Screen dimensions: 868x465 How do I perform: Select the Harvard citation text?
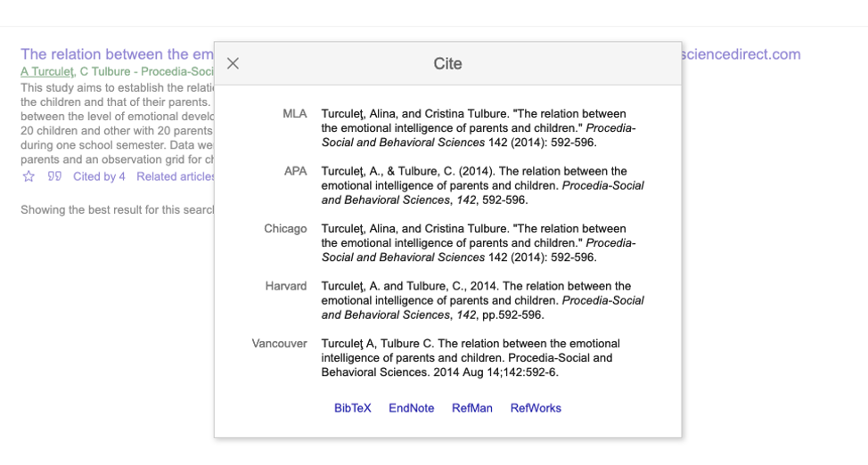482,300
